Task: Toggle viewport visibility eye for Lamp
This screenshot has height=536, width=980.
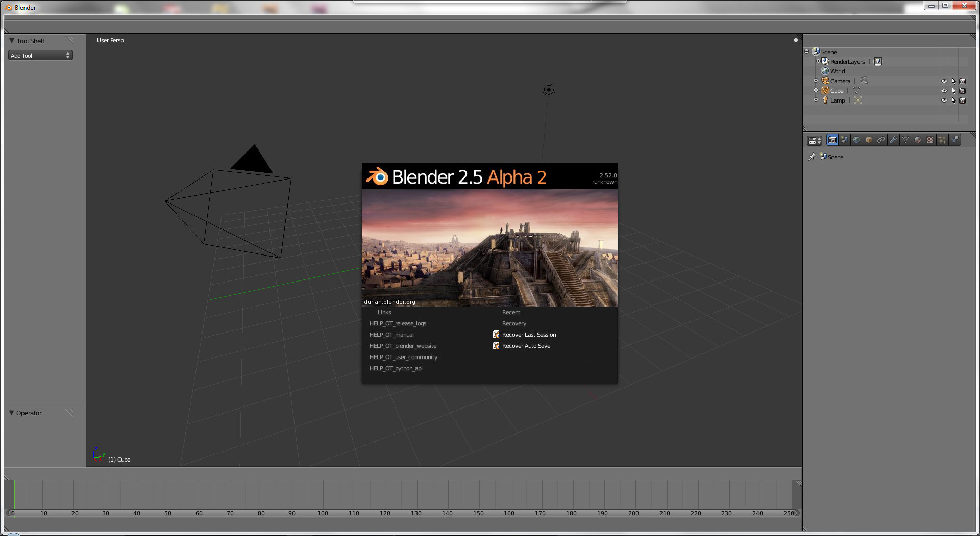Action: coord(944,100)
